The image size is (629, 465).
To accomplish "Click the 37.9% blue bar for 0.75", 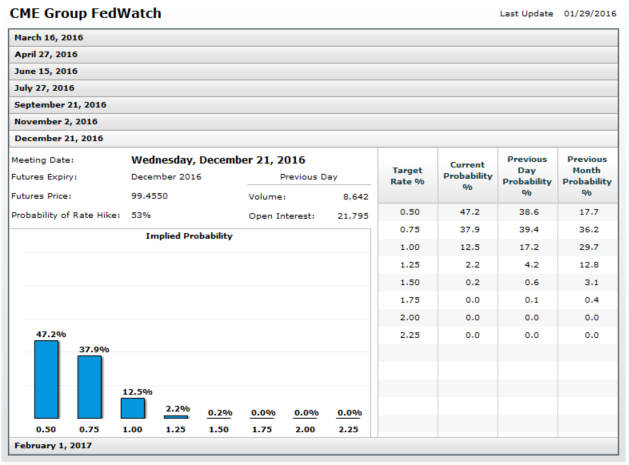I will pyautogui.click(x=89, y=387).
